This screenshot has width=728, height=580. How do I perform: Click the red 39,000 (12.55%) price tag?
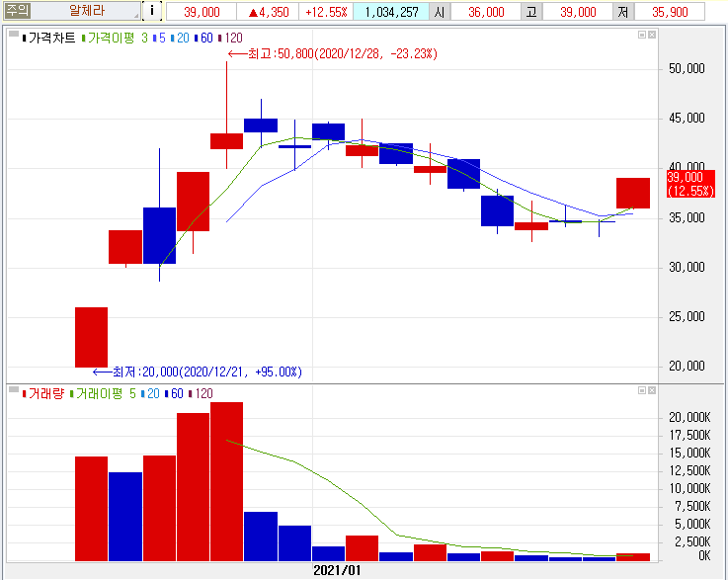click(690, 184)
